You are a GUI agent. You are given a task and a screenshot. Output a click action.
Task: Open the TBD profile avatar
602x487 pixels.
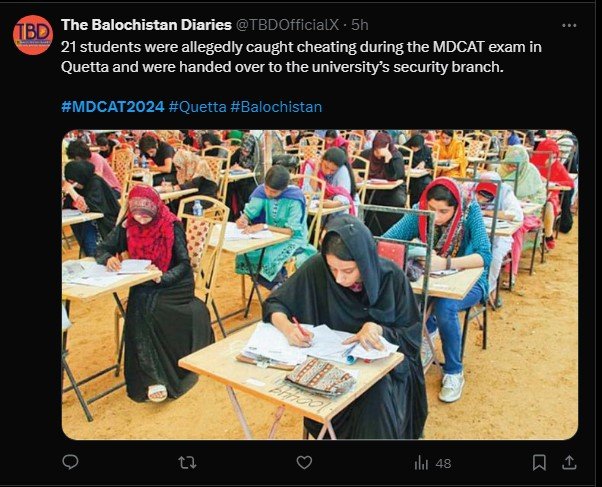point(33,35)
